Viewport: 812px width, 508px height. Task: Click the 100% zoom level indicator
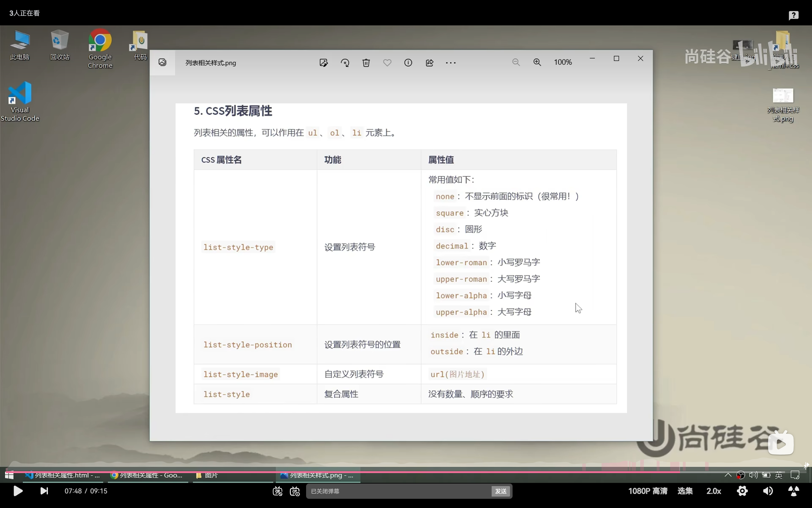click(563, 62)
